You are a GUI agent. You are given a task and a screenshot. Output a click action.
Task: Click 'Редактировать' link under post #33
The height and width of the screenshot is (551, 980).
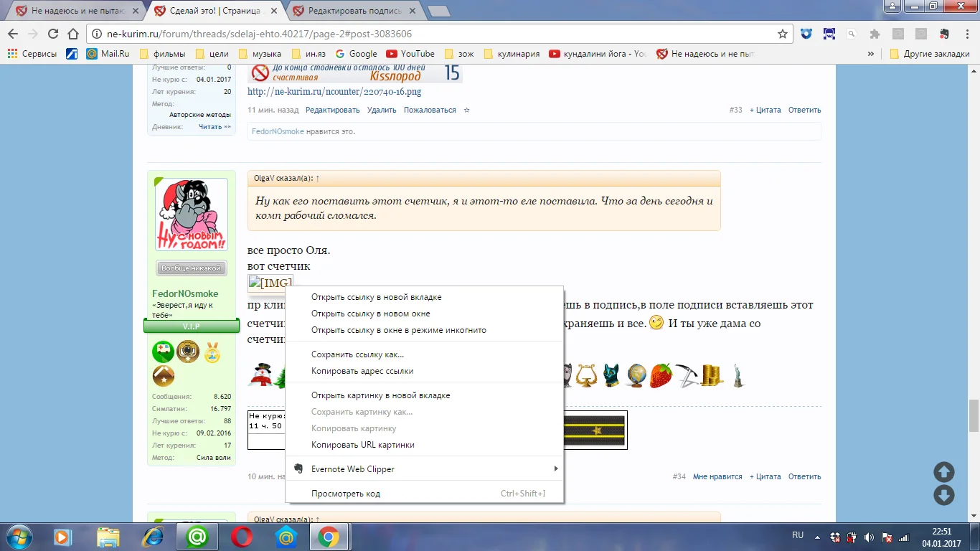pyautogui.click(x=332, y=110)
